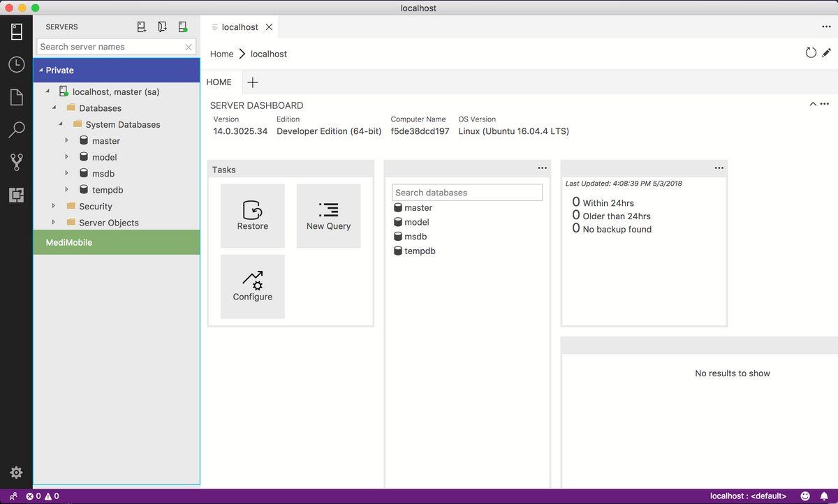838x504 pixels.
Task: Open the editor more actions ellipsis
Action: point(826,27)
